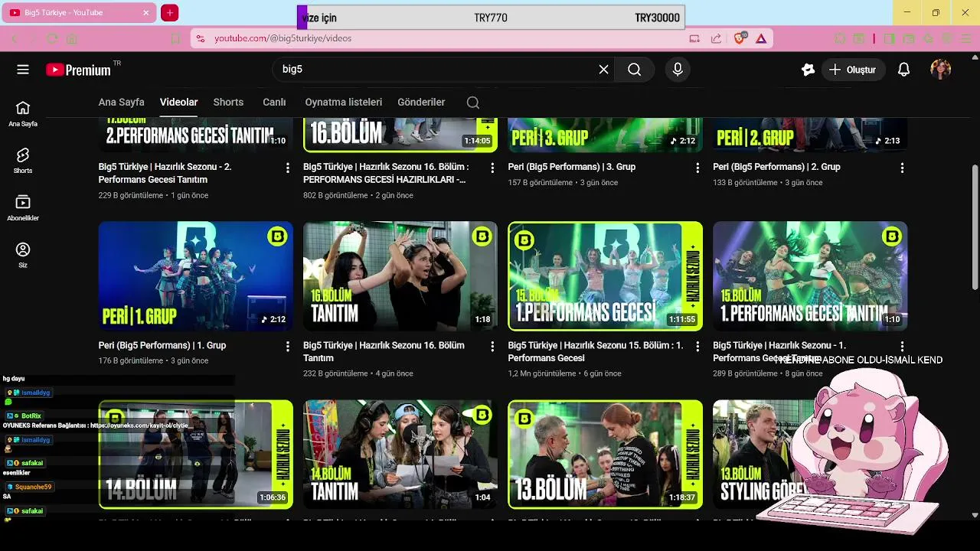Start voice search with the microphone

click(678, 70)
